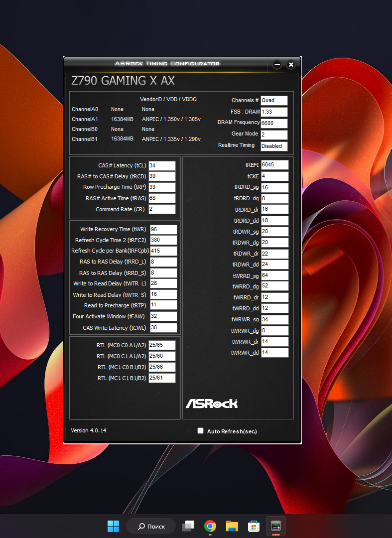Enable the Auto Refresh(sec) checkbox
Viewport: 392px width, 538px height.
pyautogui.click(x=201, y=431)
